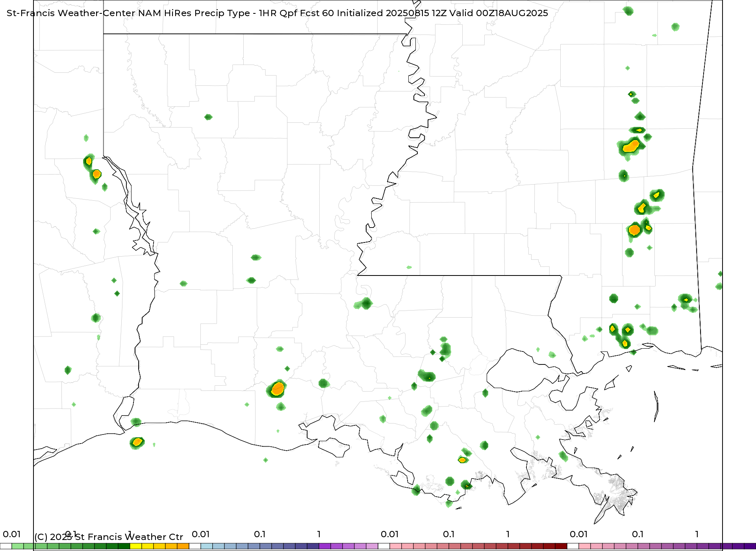Click the '1' label above the red color scale
Image resolution: width=756 pixels, height=551 pixels.
(508, 534)
